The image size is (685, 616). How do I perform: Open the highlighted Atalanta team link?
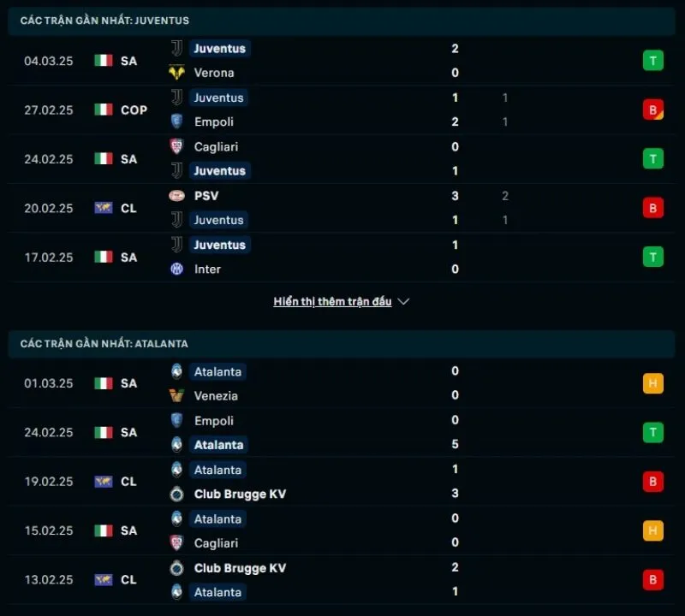pyautogui.click(x=217, y=371)
